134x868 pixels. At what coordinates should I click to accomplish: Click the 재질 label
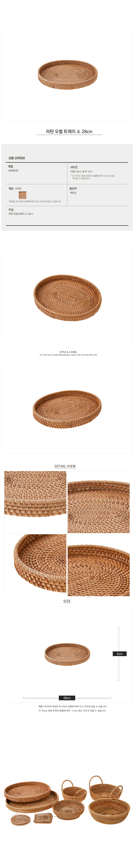click(11, 167)
